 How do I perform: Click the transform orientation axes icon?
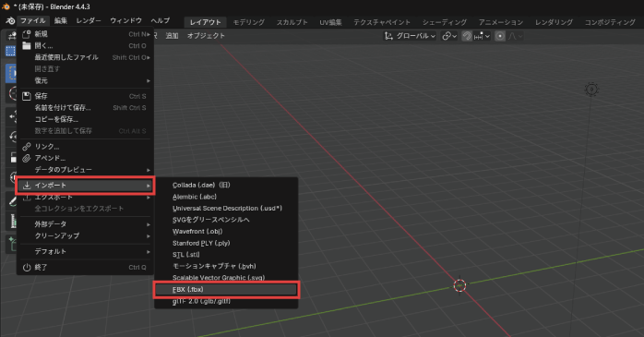point(388,36)
